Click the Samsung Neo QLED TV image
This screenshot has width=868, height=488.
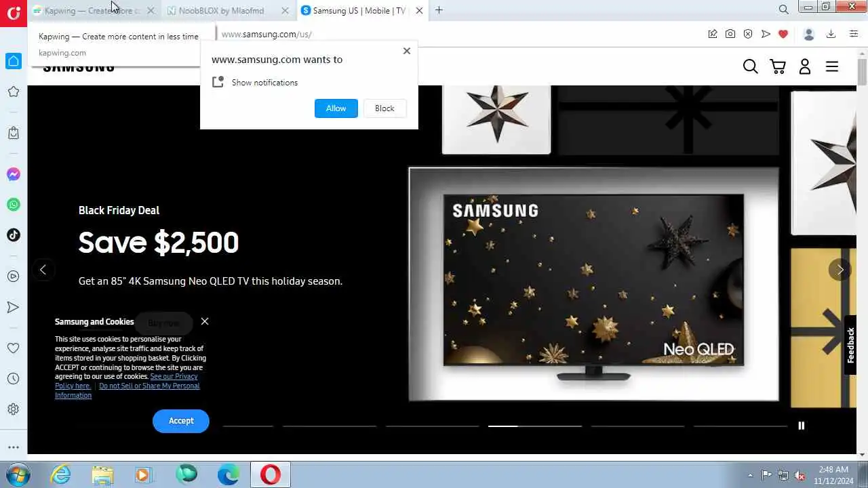[x=593, y=284]
